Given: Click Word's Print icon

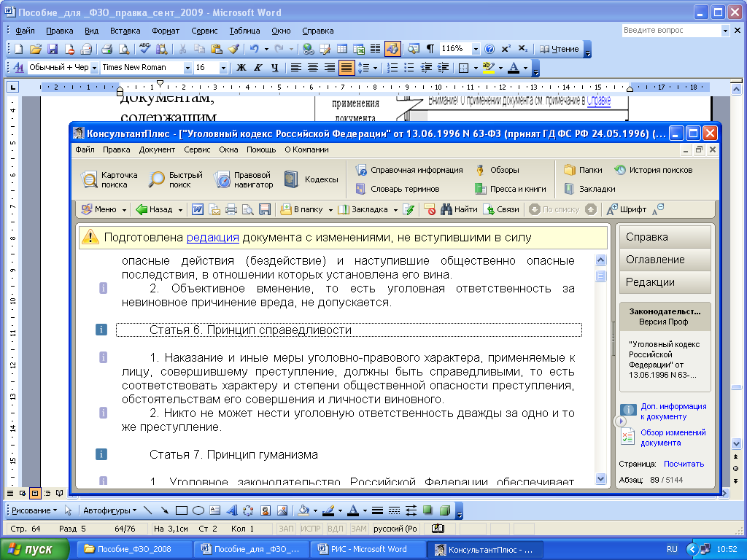Looking at the screenshot, I should [x=107, y=49].
